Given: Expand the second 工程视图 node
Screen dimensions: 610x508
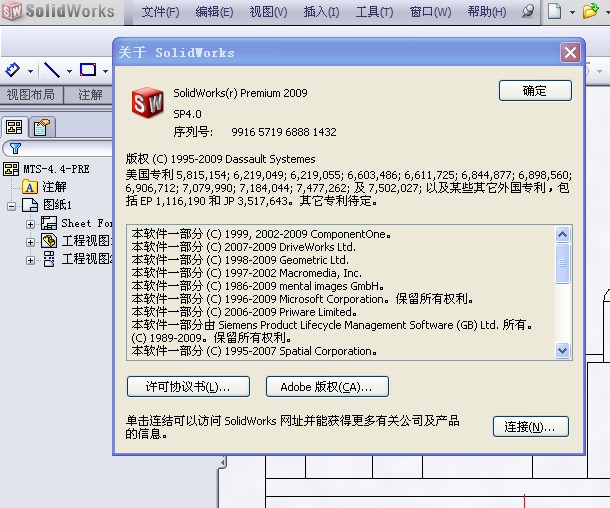Looking at the screenshot, I should [x=30, y=260].
